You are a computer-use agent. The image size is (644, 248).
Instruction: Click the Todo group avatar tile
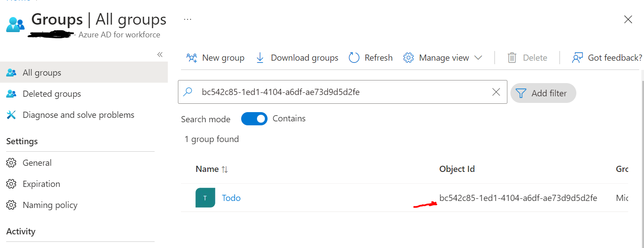pyautogui.click(x=205, y=198)
